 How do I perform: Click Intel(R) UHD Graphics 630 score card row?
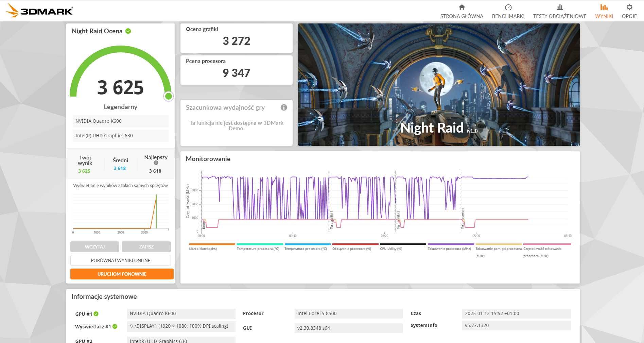[121, 136]
